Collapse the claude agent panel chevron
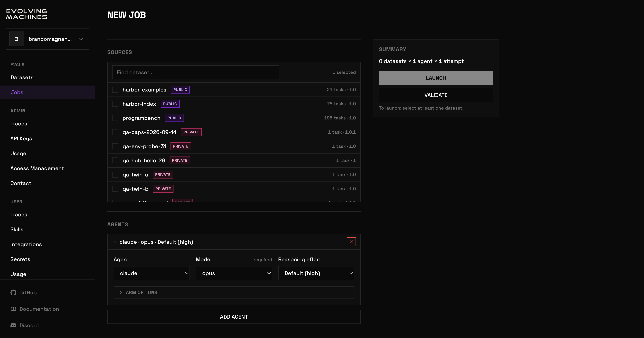The width and height of the screenshot is (644, 338). [114, 242]
